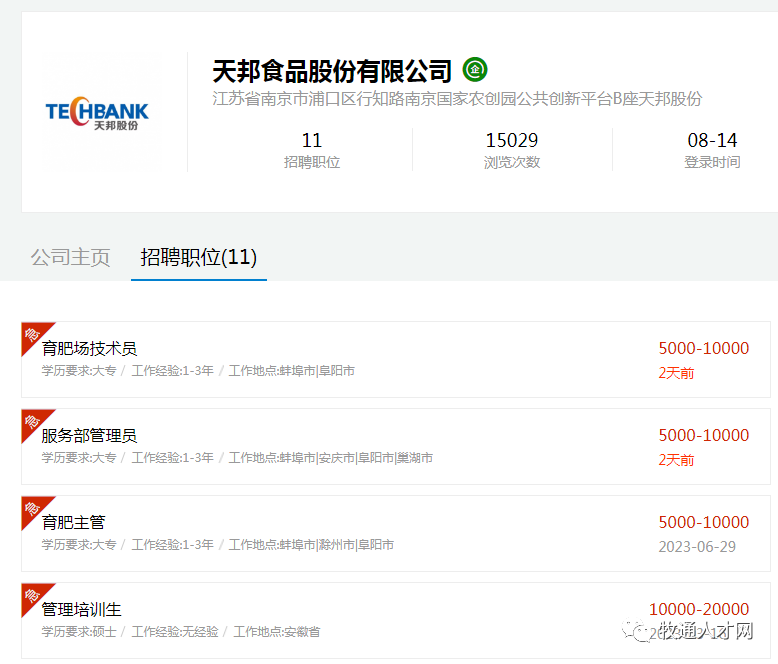
Task: Click 育肥主管 requirements line with 滁州市
Action: 218,544
